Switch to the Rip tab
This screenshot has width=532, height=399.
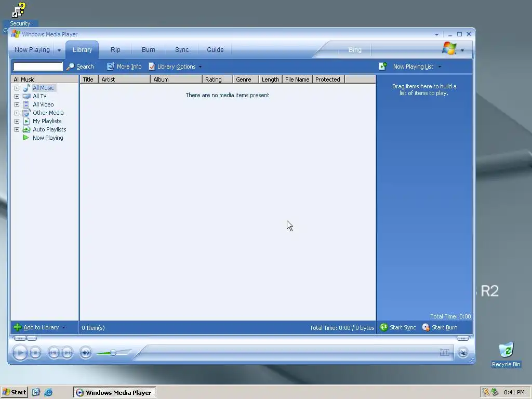pyautogui.click(x=115, y=50)
